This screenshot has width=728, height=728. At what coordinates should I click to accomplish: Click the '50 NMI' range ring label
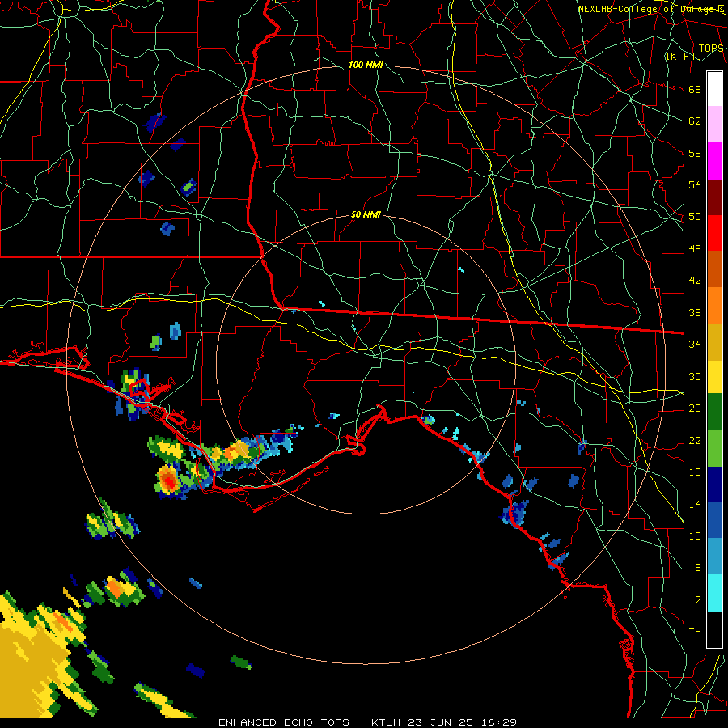click(366, 214)
